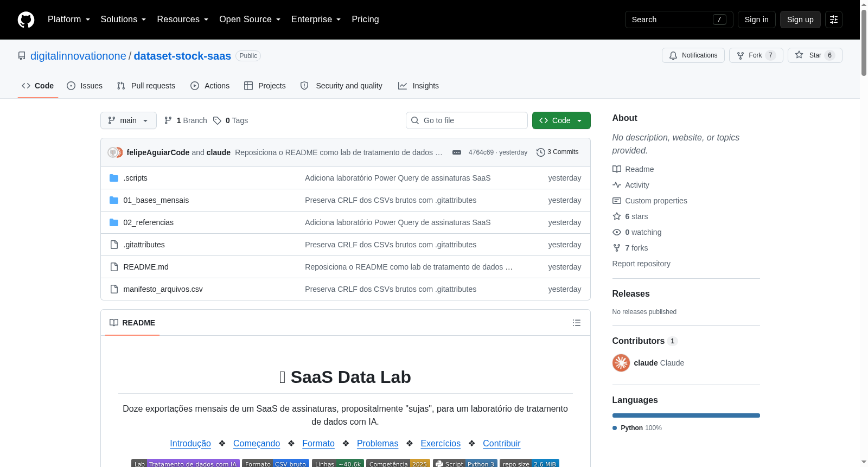Open claude contributor avatar
The width and height of the screenshot is (868, 467).
[x=621, y=363]
